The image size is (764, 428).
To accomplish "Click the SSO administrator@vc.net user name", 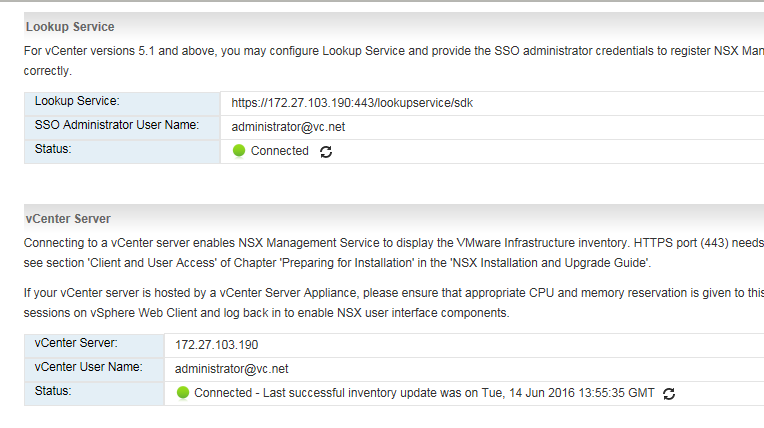I will pyautogui.click(x=288, y=127).
